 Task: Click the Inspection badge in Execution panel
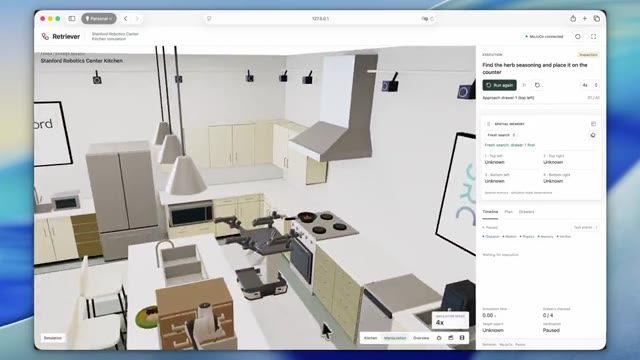point(588,55)
